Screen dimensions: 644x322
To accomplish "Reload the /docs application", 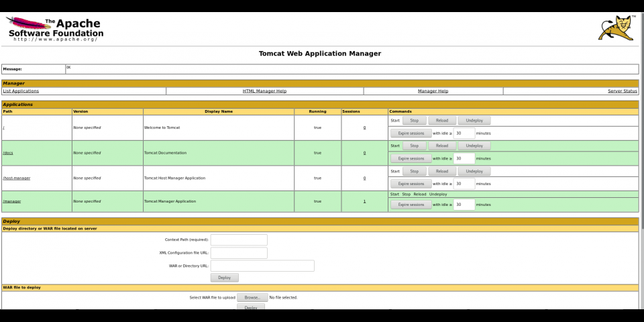I will coord(441,146).
